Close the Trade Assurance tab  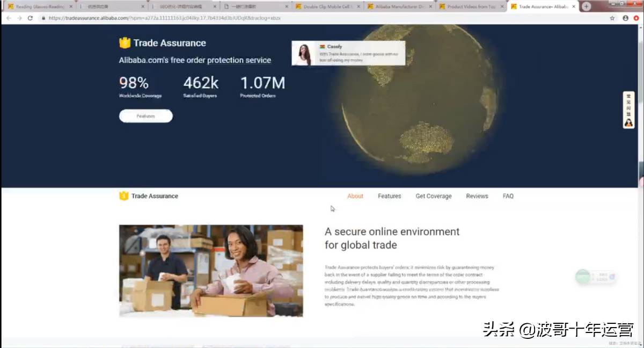(574, 7)
